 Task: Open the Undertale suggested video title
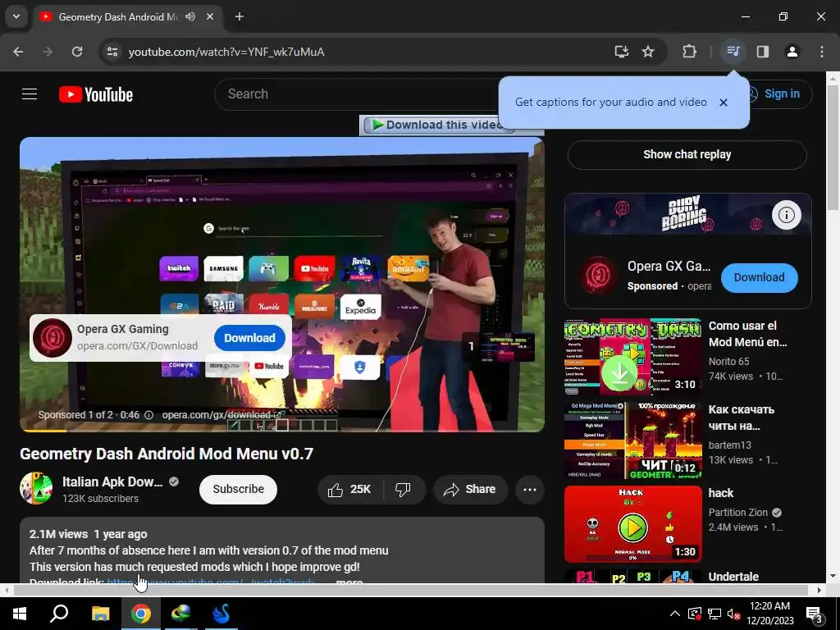tap(733, 577)
